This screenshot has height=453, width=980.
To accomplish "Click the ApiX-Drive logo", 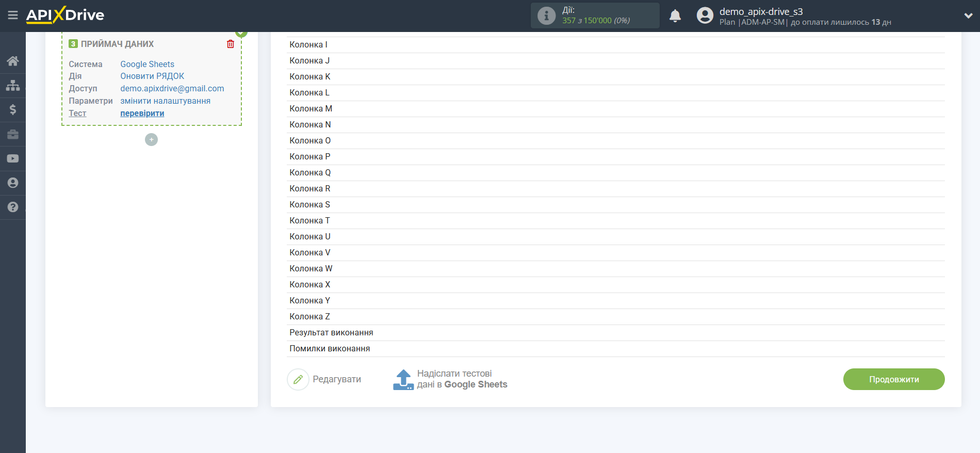I will [x=65, y=15].
